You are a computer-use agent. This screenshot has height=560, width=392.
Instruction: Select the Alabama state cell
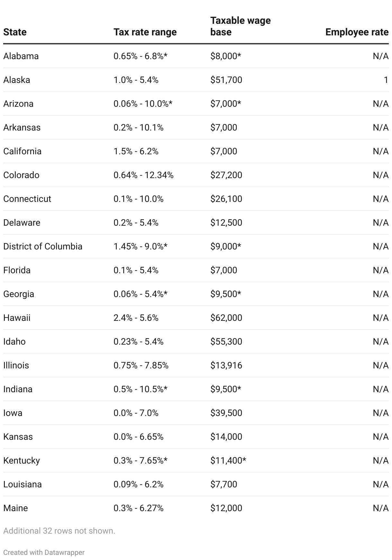tap(21, 56)
